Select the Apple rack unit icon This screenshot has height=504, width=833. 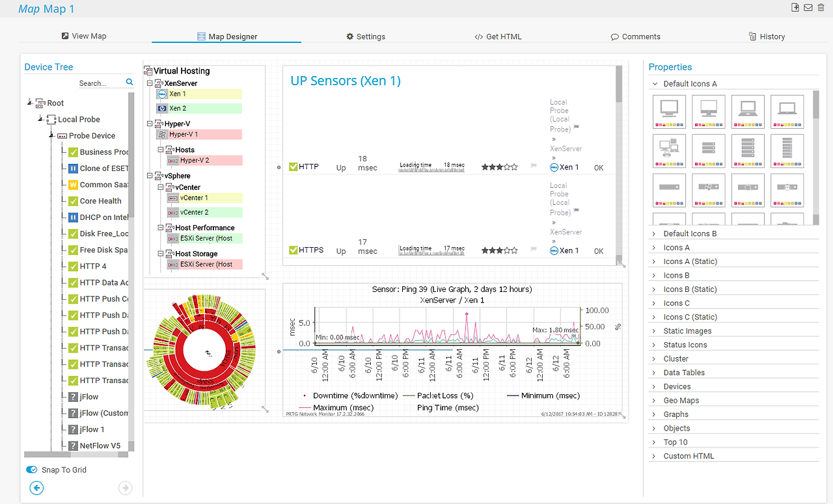(748, 190)
